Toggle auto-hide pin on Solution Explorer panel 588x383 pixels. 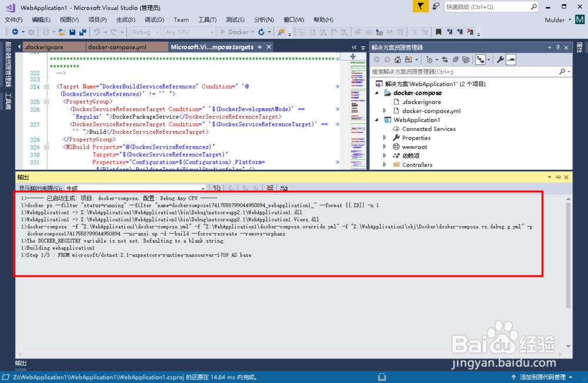[x=558, y=48]
